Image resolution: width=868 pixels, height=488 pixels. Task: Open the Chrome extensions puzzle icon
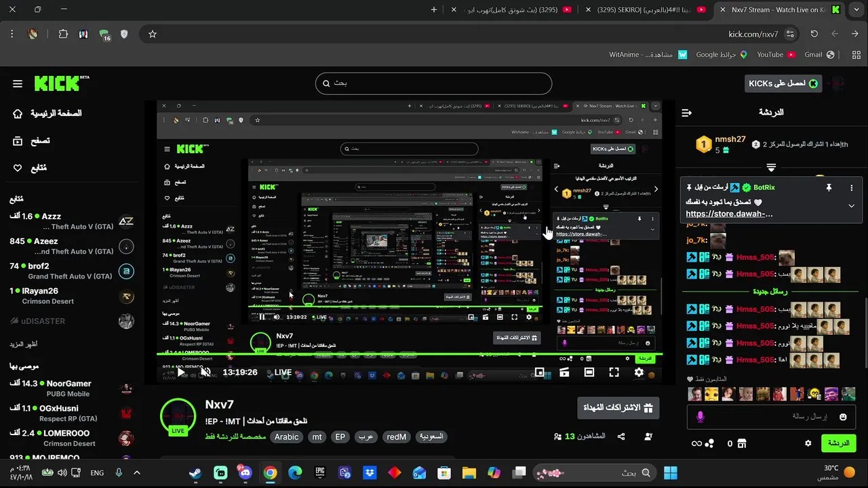pos(63,34)
